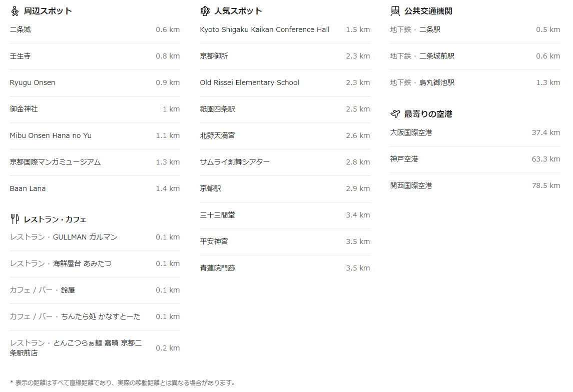Screen dimensions: 573x392
Task: Click the 2.9 km distance for 京都駅
Action: pos(358,188)
